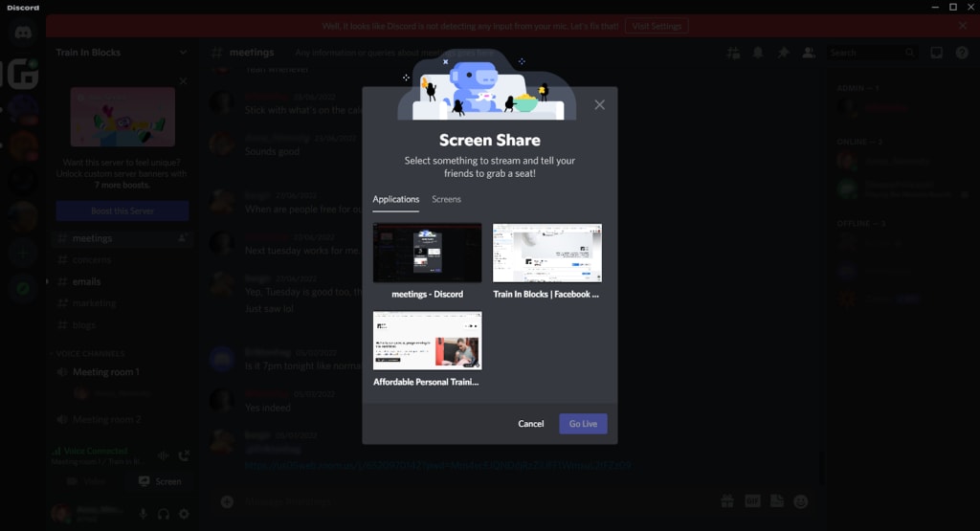
Task: Open the GIF picker icon
Action: [x=752, y=501]
